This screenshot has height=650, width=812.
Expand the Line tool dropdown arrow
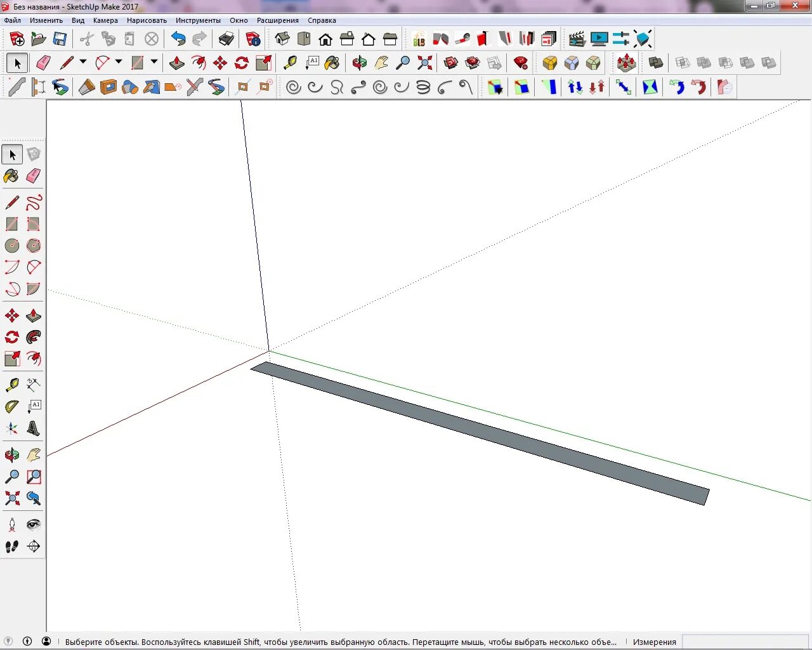click(x=83, y=62)
